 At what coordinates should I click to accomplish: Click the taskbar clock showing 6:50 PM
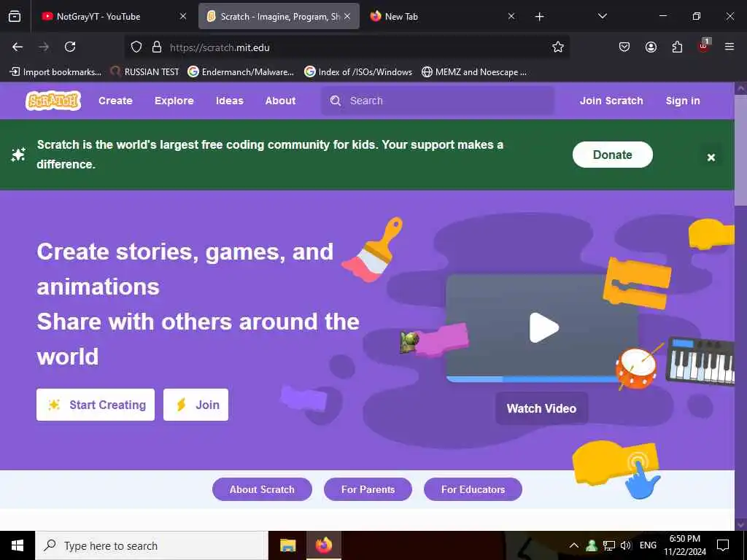tap(685, 545)
